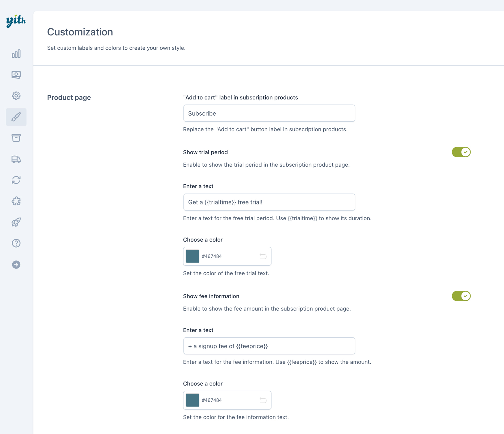Open the help question mark icon
The height and width of the screenshot is (434, 504).
[16, 243]
